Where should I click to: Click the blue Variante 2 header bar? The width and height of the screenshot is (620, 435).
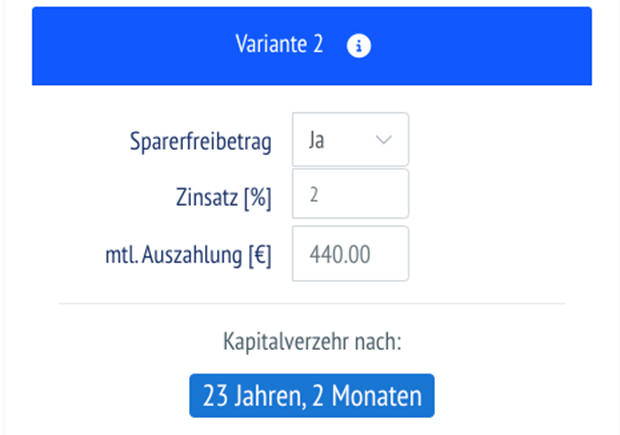point(150,46)
